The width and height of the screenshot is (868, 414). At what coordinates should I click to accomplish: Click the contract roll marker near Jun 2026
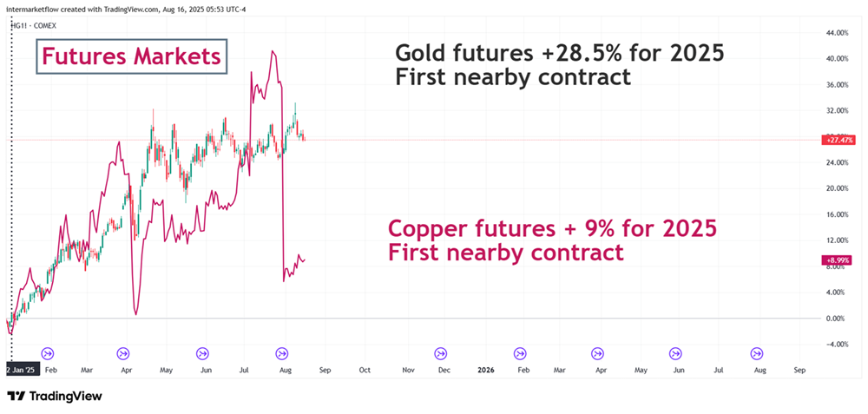(675, 353)
